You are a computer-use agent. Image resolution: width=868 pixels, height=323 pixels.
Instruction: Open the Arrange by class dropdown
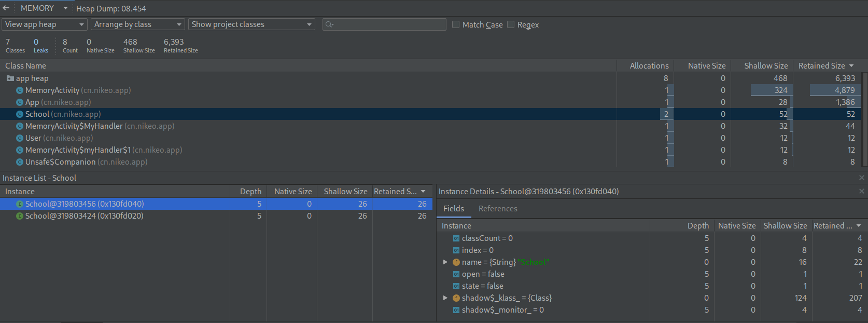coord(138,24)
